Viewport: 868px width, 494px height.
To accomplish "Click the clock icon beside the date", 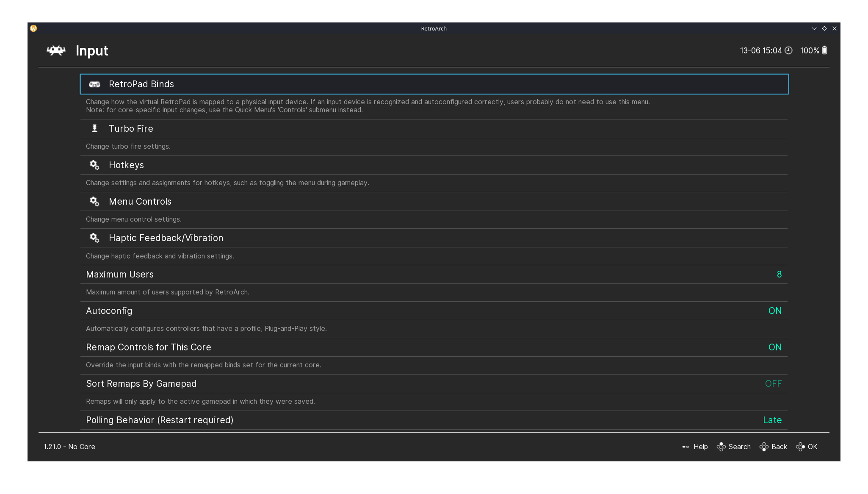I will click(x=788, y=50).
